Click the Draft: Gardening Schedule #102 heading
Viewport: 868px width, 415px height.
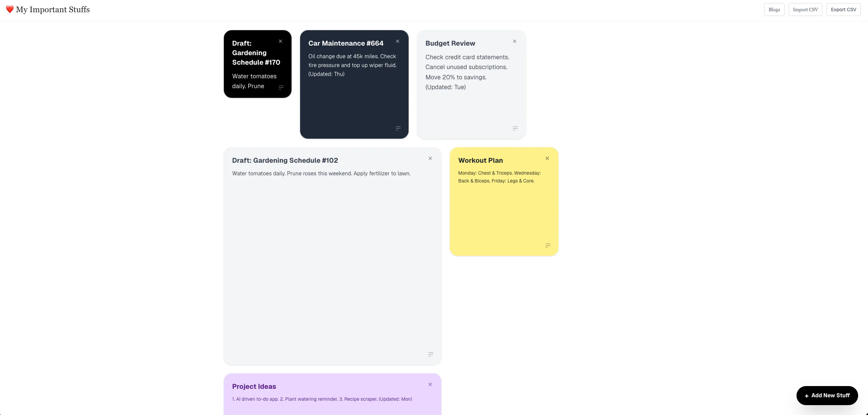click(x=285, y=160)
